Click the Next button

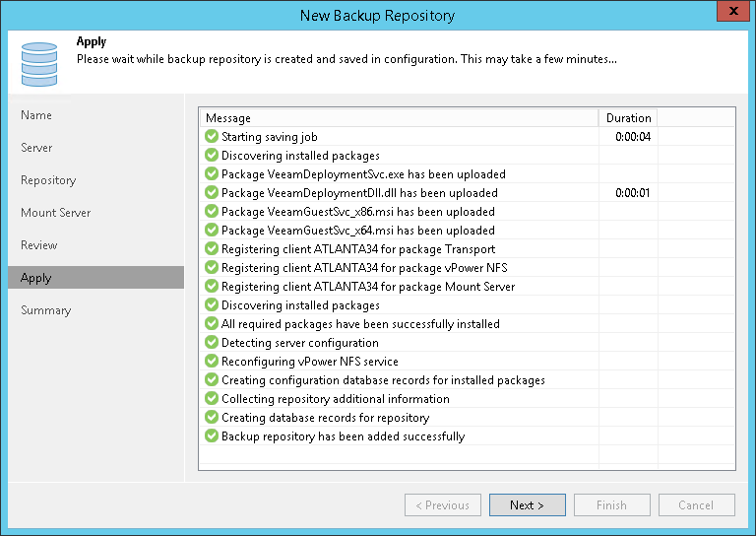pyautogui.click(x=527, y=504)
